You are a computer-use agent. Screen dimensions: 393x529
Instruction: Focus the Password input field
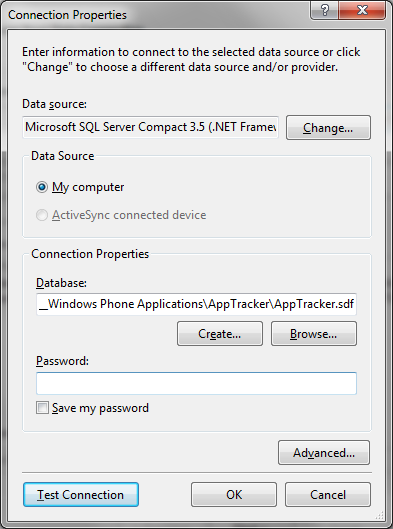[196, 383]
